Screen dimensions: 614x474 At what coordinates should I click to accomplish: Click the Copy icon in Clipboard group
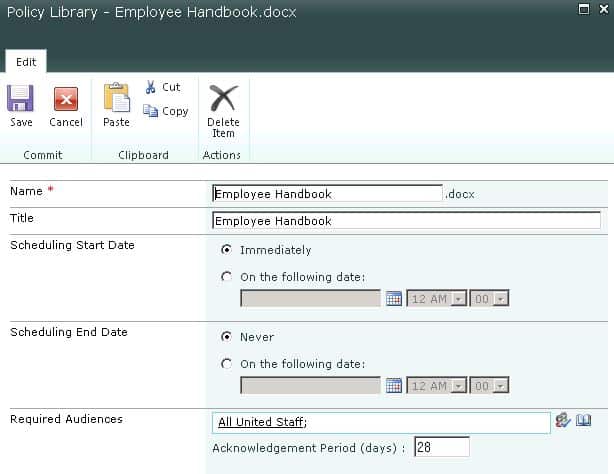pyautogui.click(x=151, y=111)
